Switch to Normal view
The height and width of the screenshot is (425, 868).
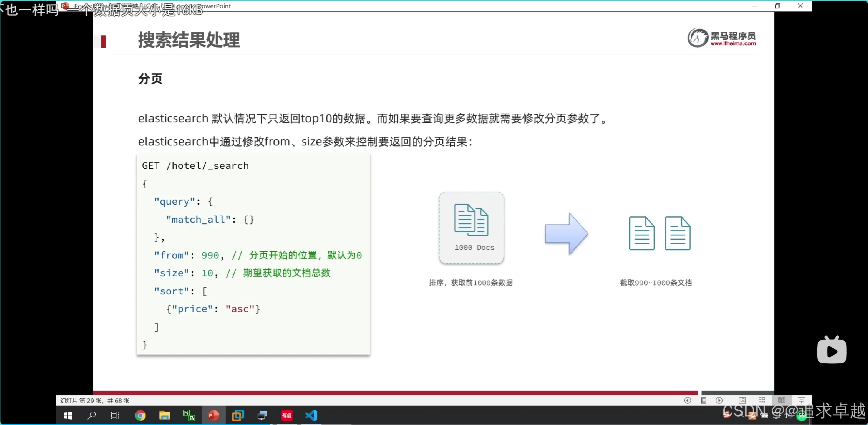point(742,400)
